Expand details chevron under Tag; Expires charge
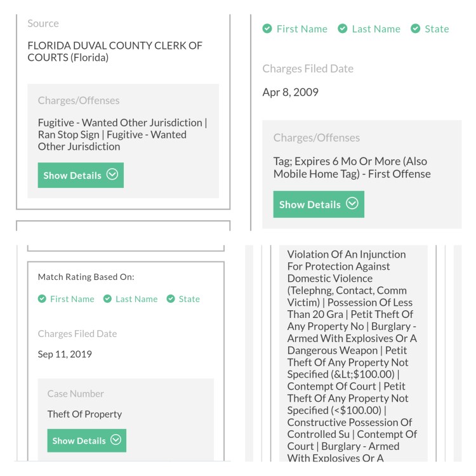The image size is (476, 476). point(352,204)
